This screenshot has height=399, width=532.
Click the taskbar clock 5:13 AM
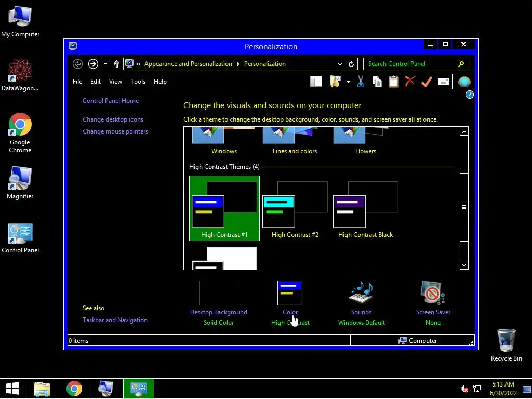503,384
